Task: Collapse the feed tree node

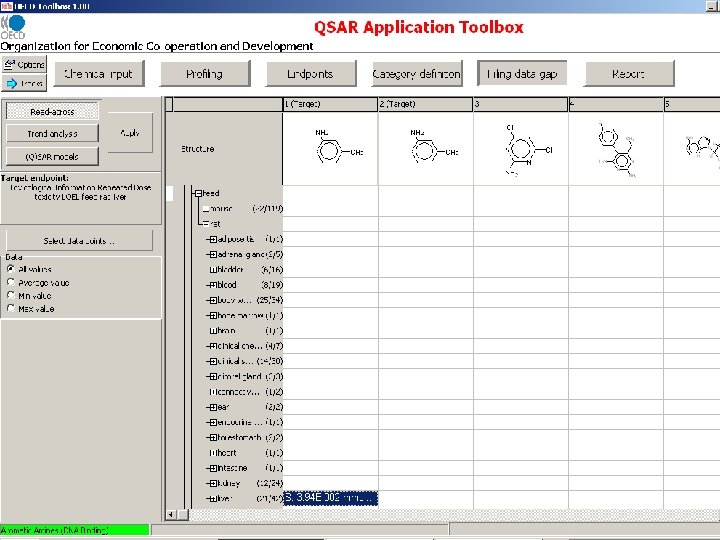Action: tap(198, 193)
